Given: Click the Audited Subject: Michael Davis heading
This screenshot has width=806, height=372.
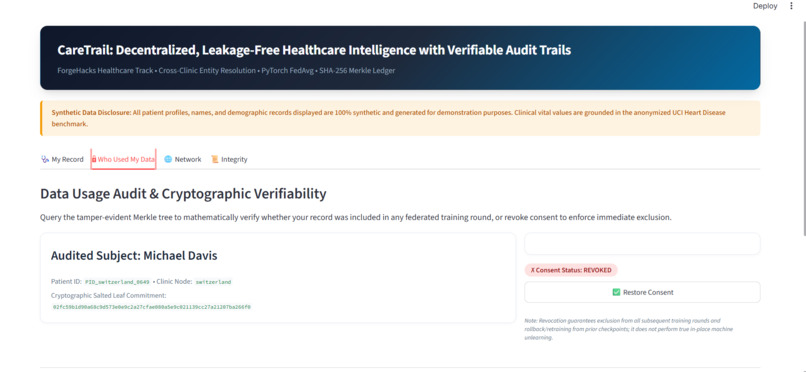Looking at the screenshot, I should click(134, 255).
